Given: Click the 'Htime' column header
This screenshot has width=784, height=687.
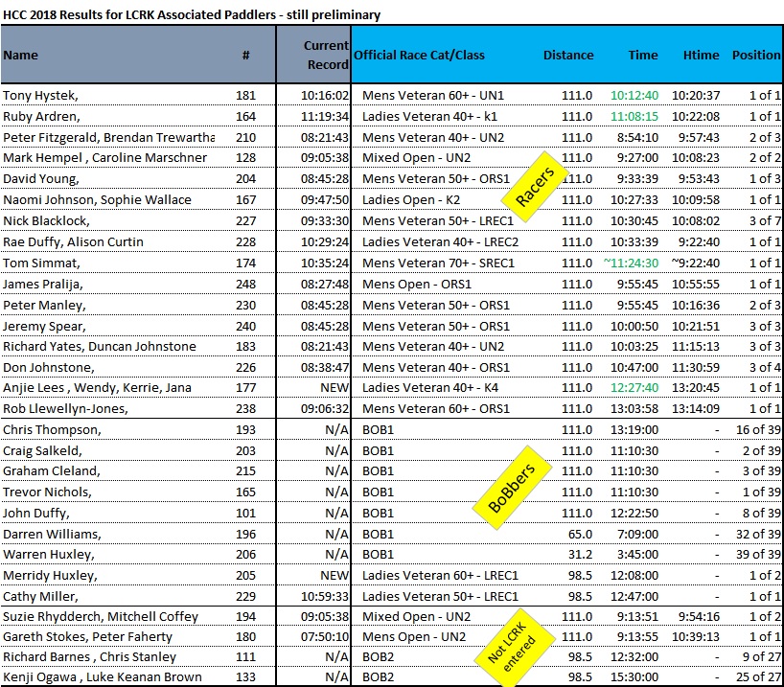Looking at the screenshot, I should pyautogui.click(x=701, y=55).
